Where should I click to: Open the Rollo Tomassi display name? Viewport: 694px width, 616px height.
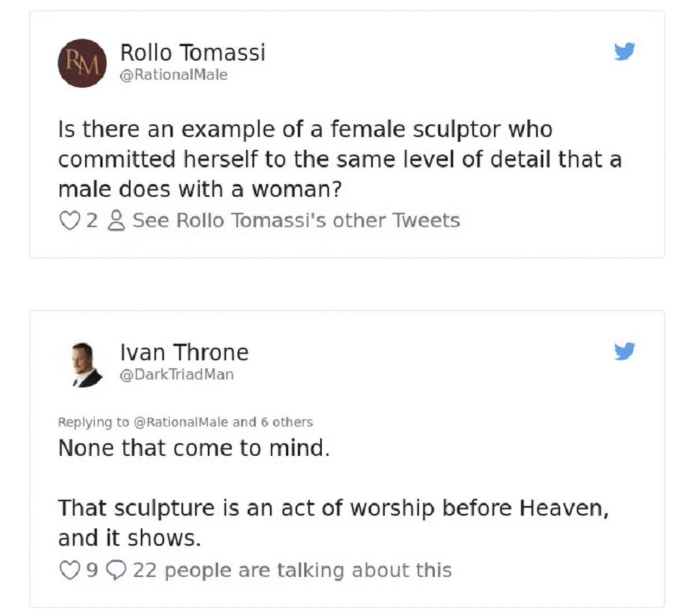point(193,53)
